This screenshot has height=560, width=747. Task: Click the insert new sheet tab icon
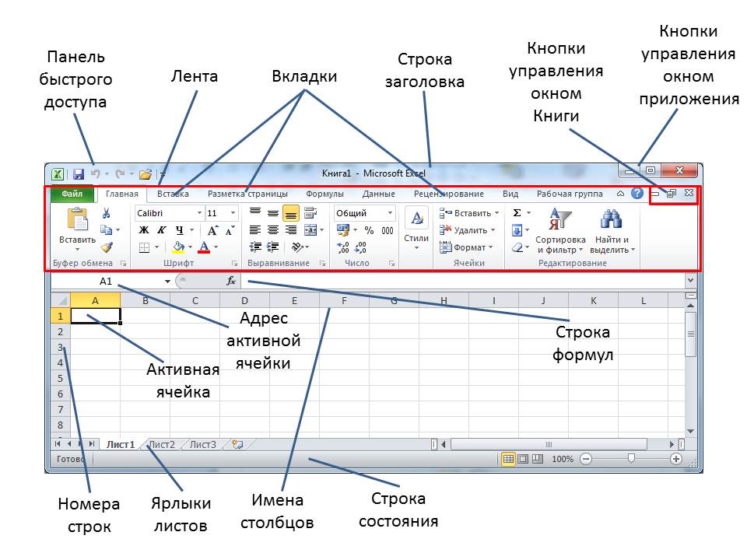coord(237,444)
